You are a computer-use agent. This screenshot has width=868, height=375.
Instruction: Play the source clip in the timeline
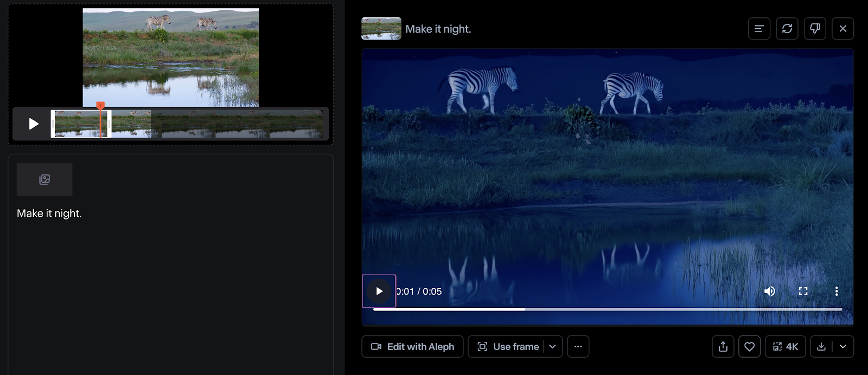point(34,124)
